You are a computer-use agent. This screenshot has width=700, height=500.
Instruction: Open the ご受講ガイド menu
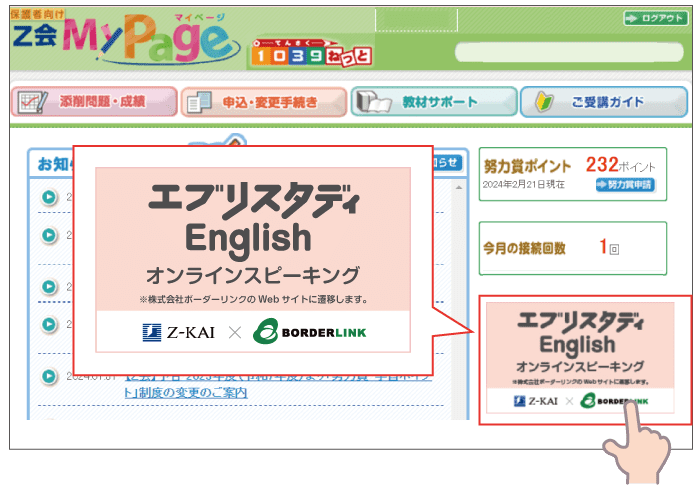click(604, 102)
